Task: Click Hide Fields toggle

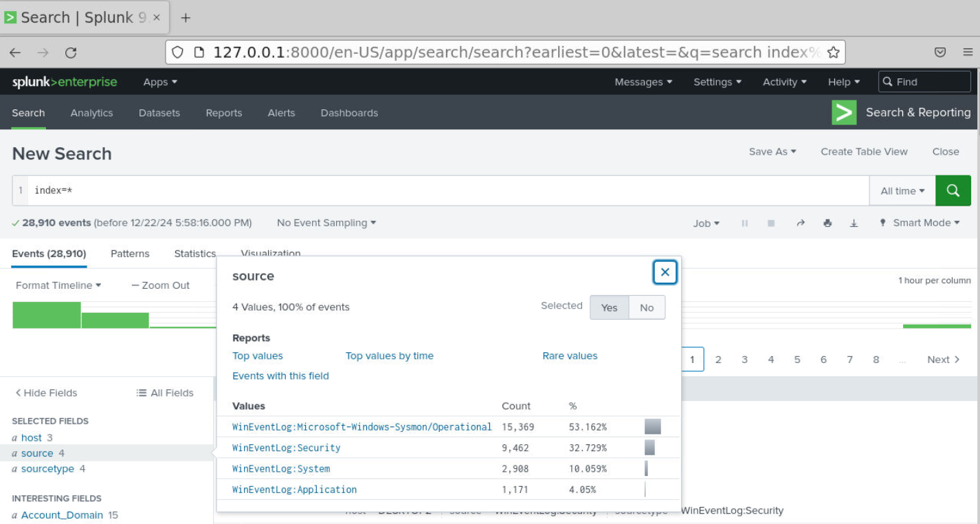Action: click(46, 393)
